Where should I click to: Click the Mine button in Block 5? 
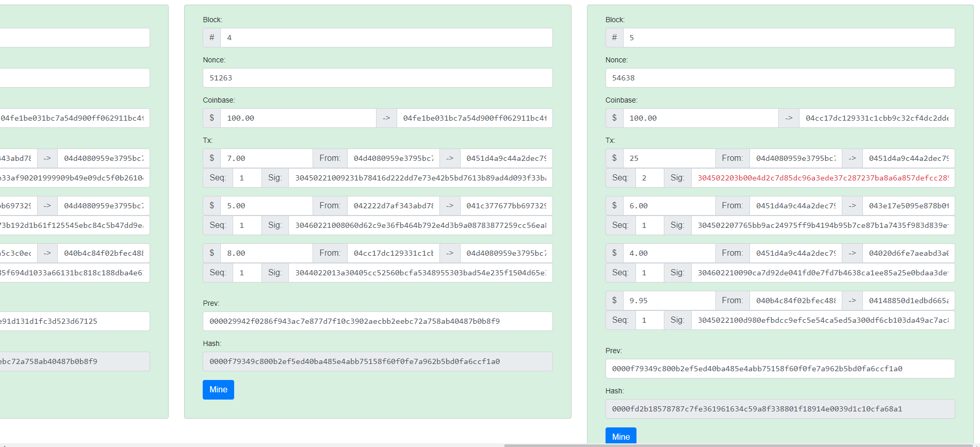(620, 436)
